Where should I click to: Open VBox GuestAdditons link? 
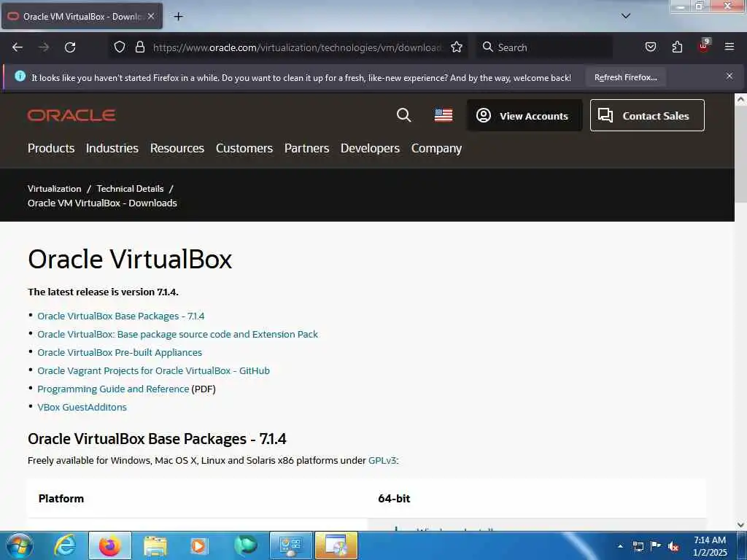click(82, 407)
